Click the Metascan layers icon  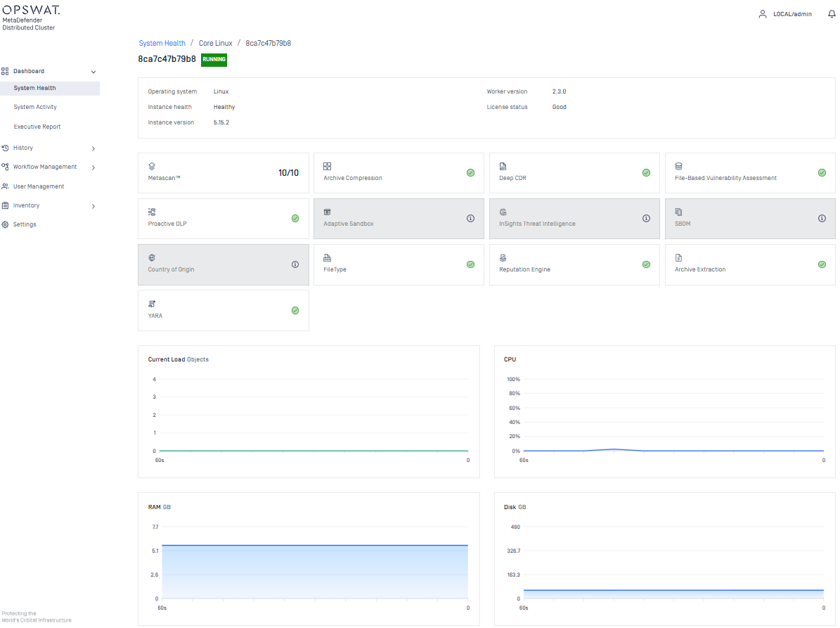pos(152,167)
